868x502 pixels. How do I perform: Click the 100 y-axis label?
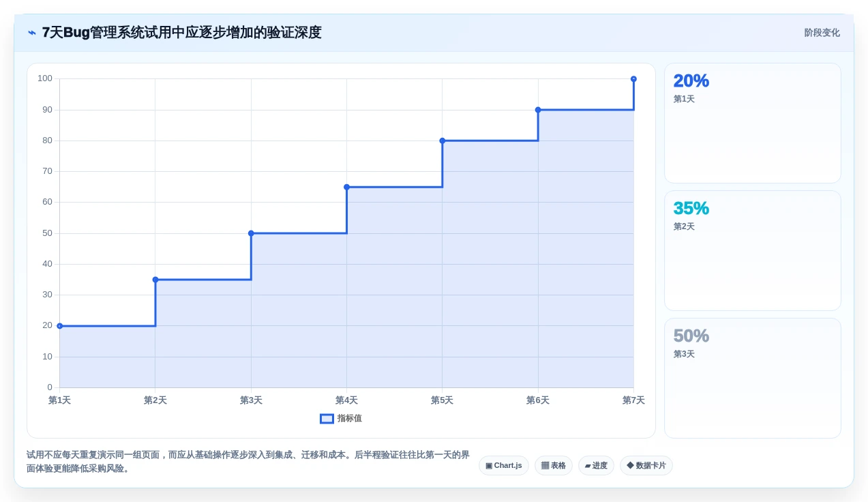click(45, 78)
